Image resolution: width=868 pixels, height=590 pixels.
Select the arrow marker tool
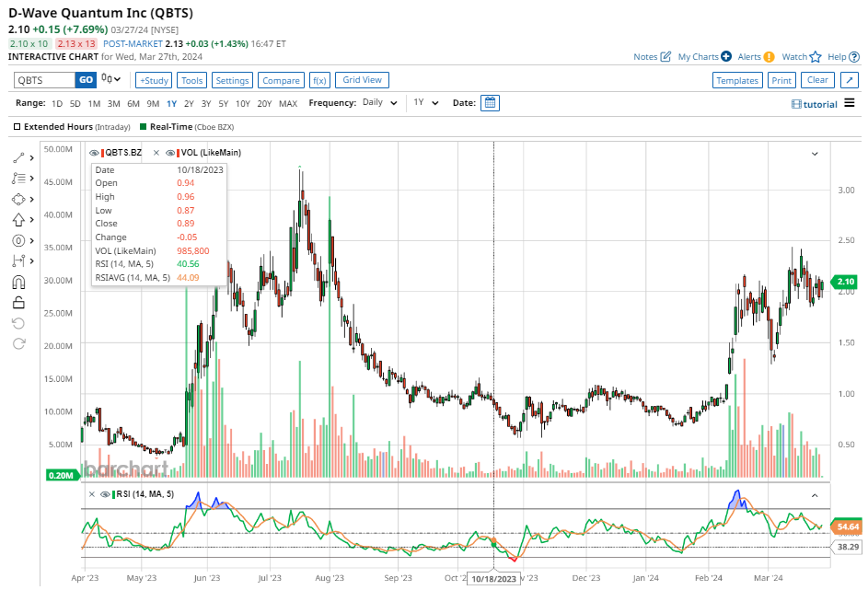[x=18, y=220]
